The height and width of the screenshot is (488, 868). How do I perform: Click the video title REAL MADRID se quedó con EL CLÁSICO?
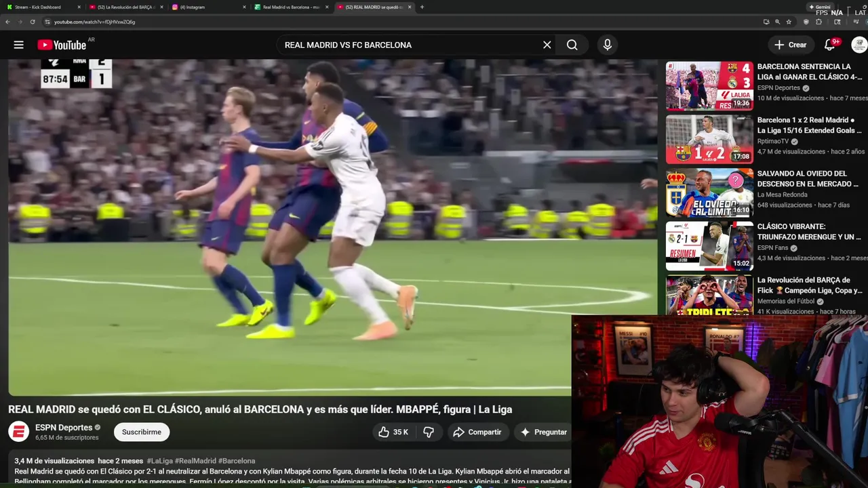[260, 409]
